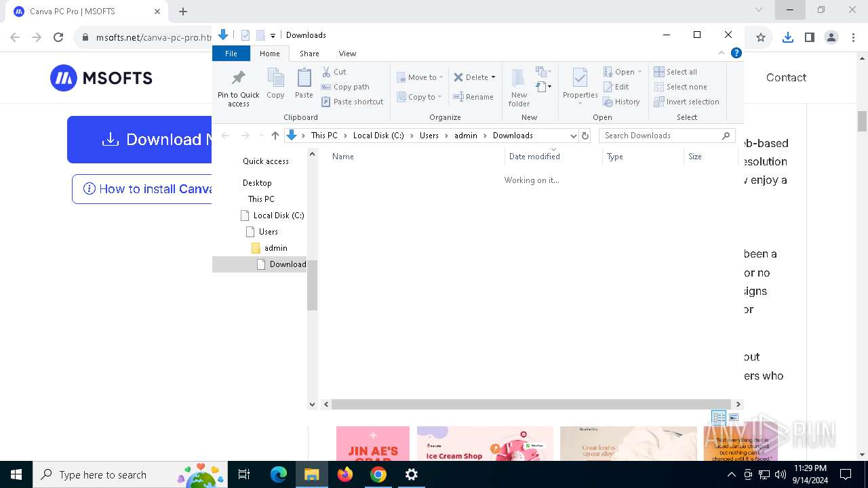This screenshot has height=488, width=868.
Task: Go up one folder level arrow
Action: (275, 136)
